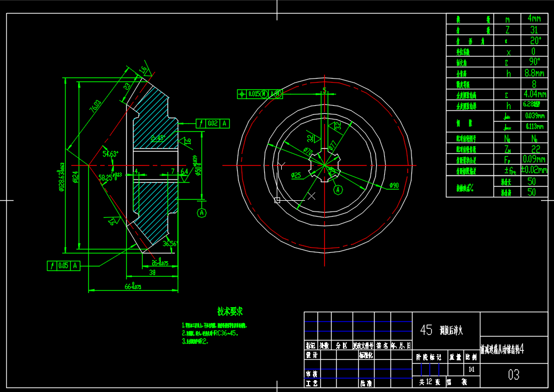554x392 pixels.
Task: Click datum circle A in the front view
Action: (338, 190)
